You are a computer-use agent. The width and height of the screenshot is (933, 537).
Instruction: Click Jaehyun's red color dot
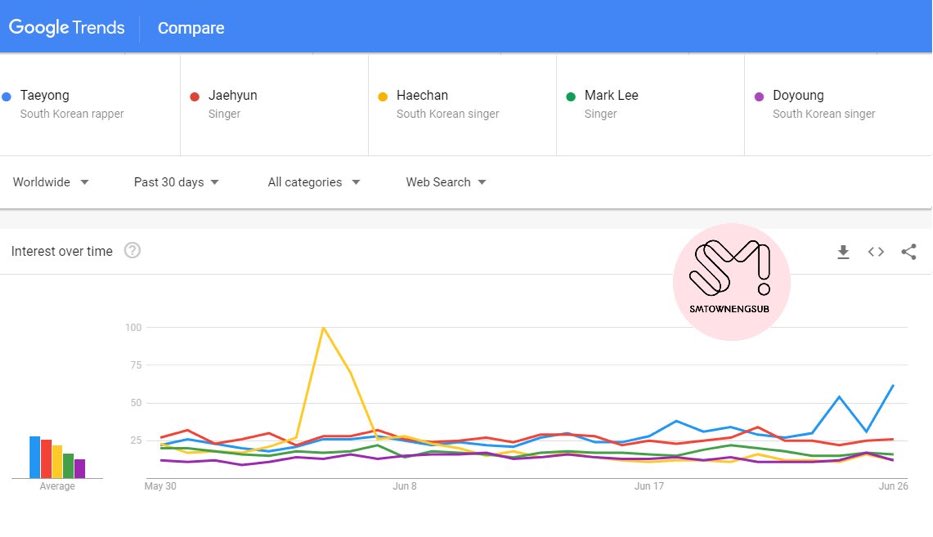tap(195, 96)
